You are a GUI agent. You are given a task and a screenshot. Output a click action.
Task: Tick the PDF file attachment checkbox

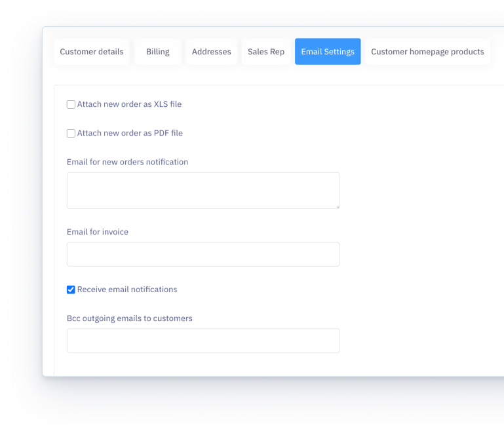71,133
